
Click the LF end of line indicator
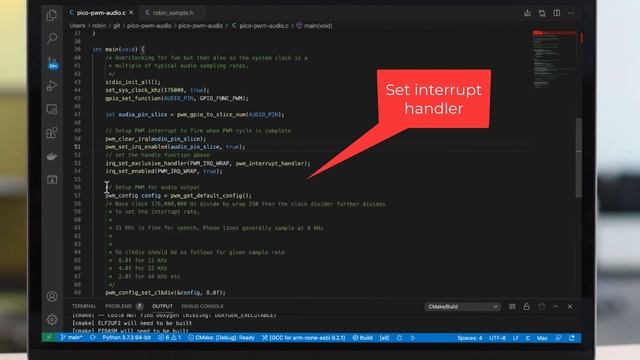click(516, 338)
